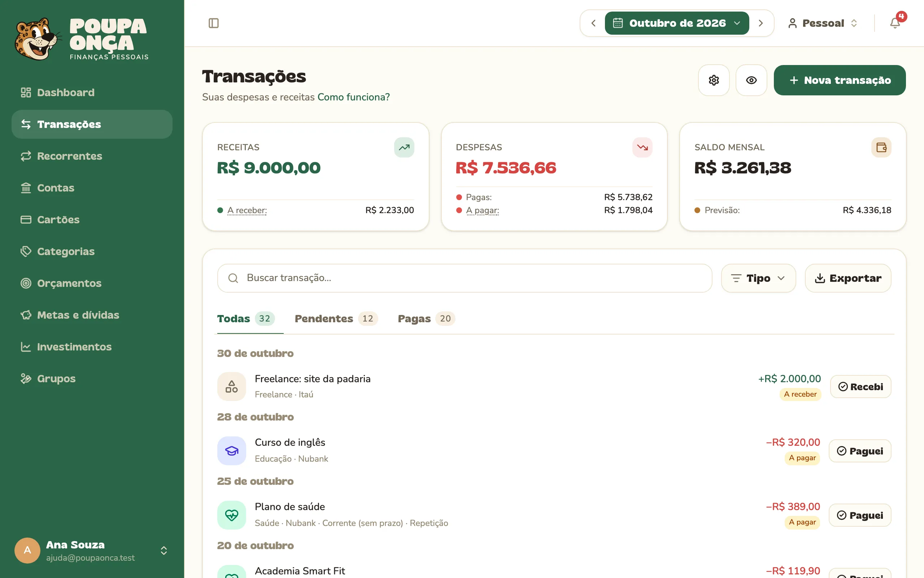Open Recorrentes in the sidebar
924x578 pixels.
92,156
